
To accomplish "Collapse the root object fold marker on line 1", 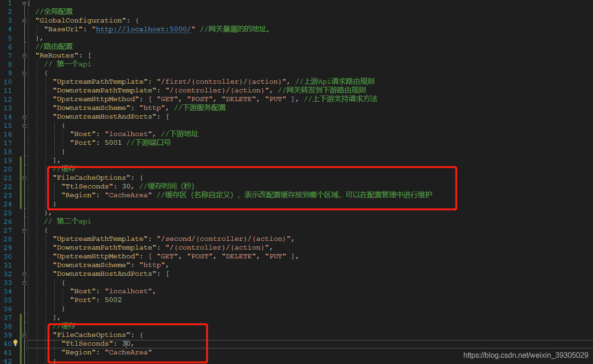I will [24, 3].
